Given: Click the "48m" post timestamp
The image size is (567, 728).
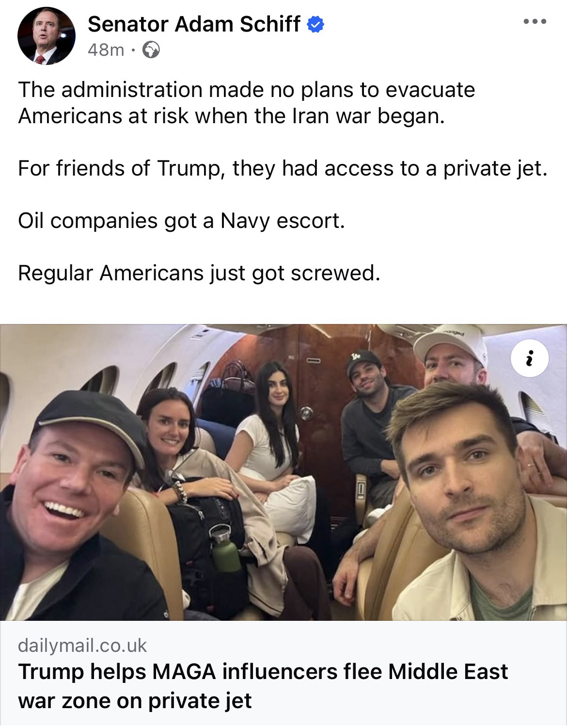Looking at the screenshot, I should tap(106, 49).
